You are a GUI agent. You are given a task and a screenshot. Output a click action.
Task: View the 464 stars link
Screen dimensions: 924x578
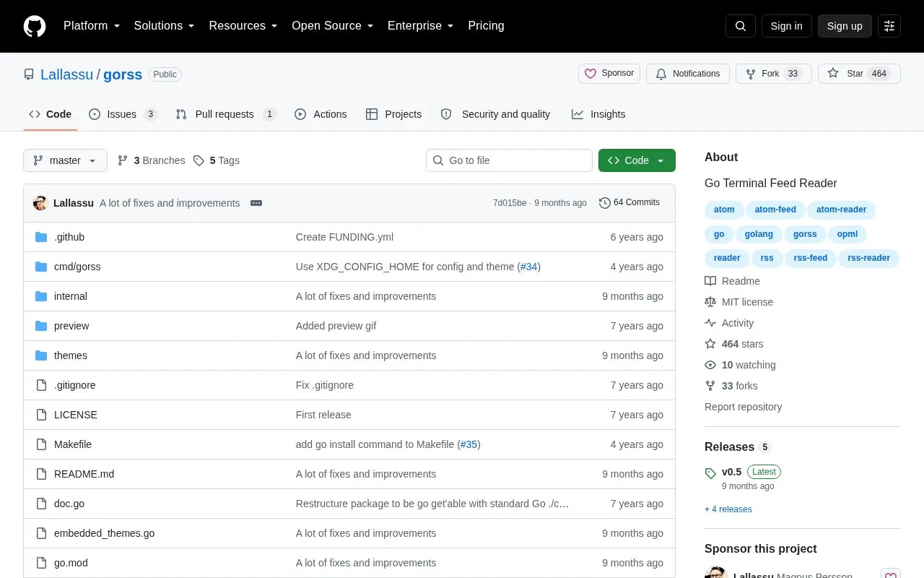pos(733,344)
